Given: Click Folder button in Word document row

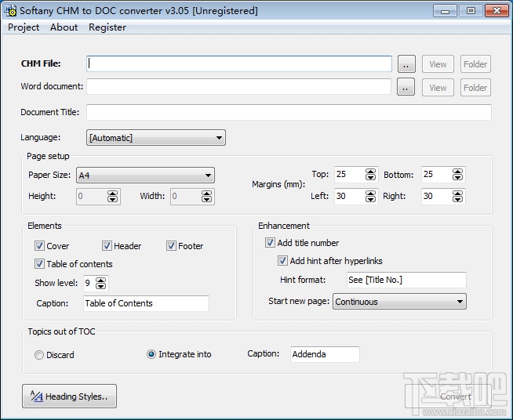Looking at the screenshot, I should (475, 88).
